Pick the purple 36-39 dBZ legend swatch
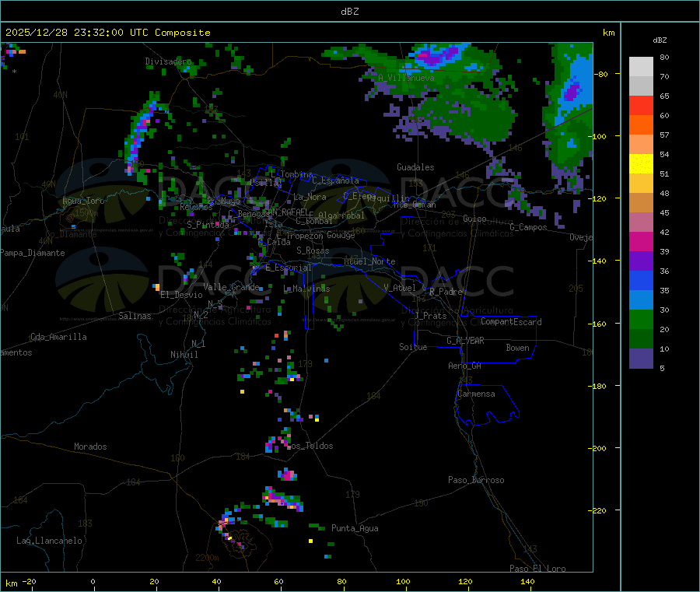Viewport: 700px width, 592px height. 641,261
